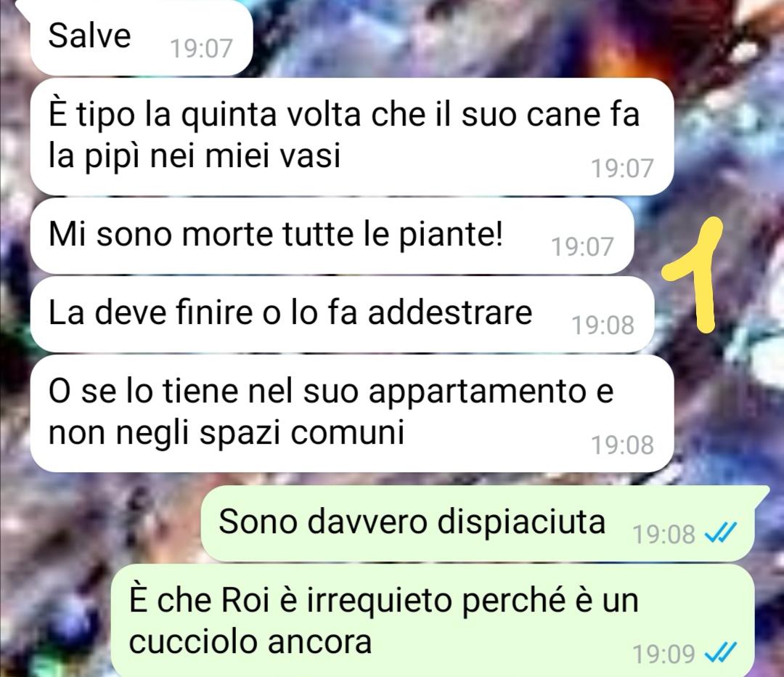
Task: Tap the 'Mi sono morte tutte le piante!' message
Action: click(x=332, y=235)
